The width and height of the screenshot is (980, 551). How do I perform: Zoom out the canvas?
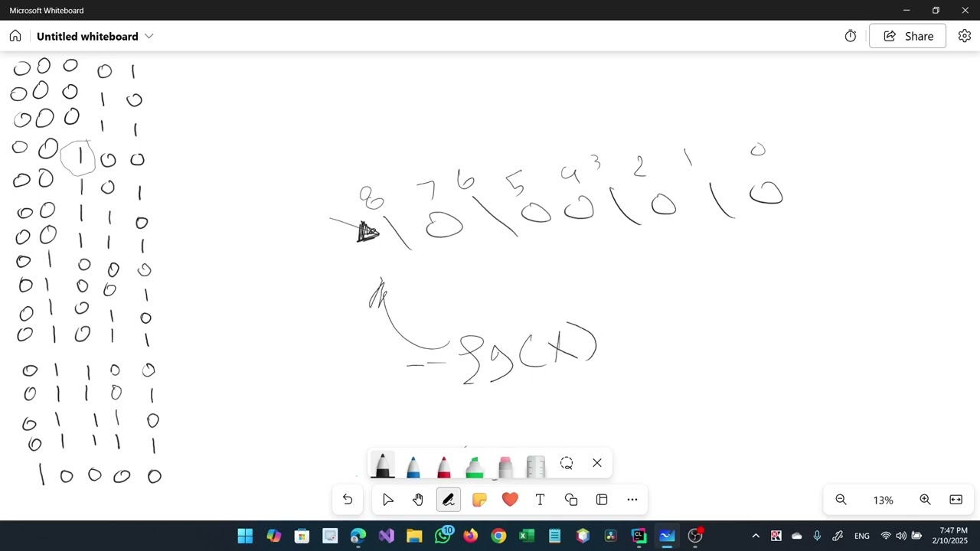pyautogui.click(x=841, y=500)
